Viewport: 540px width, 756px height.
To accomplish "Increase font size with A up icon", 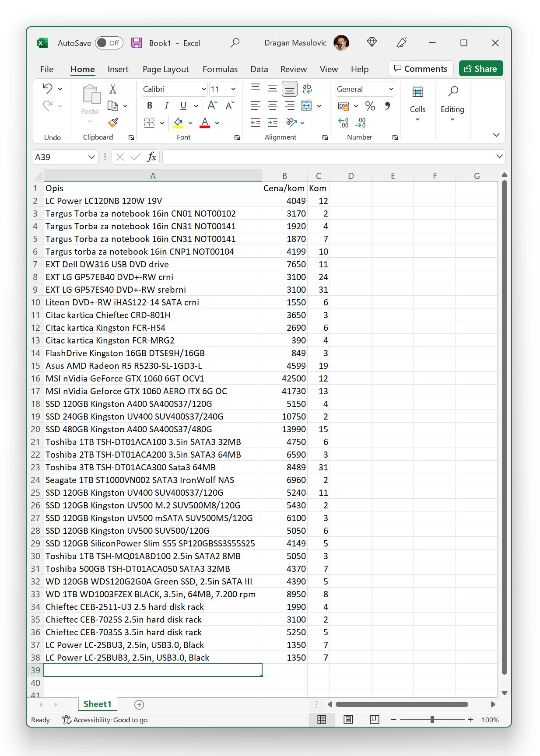I will 212,105.
